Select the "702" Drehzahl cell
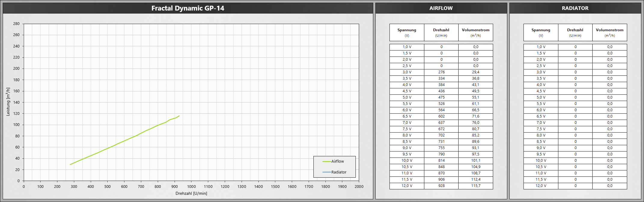Viewport: 644px width, 202px height. pyautogui.click(x=441, y=135)
